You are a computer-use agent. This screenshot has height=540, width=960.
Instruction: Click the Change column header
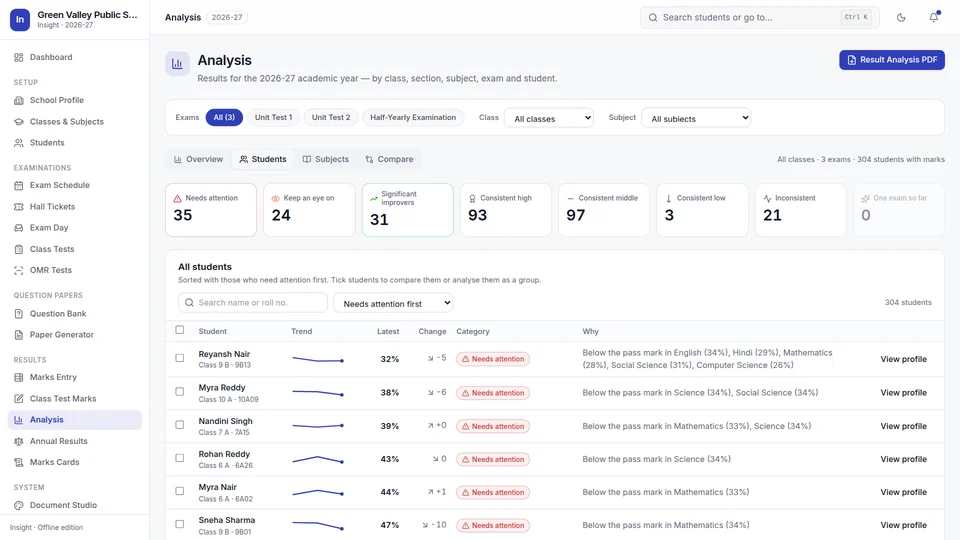click(432, 331)
